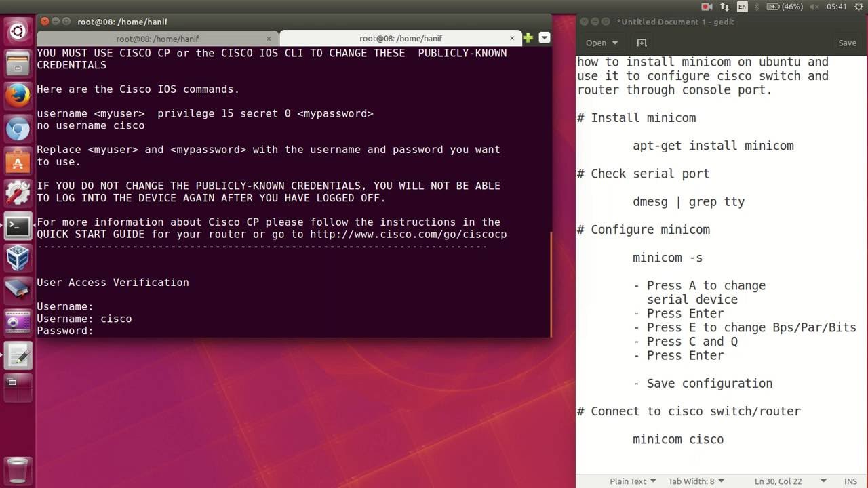Launch VirtualBox from the dock
This screenshot has height=488, width=868.
click(18, 258)
